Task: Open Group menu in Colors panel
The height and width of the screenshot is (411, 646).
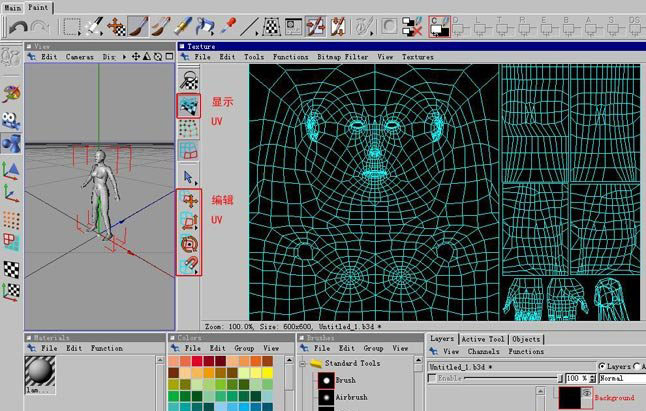Action: click(244, 348)
